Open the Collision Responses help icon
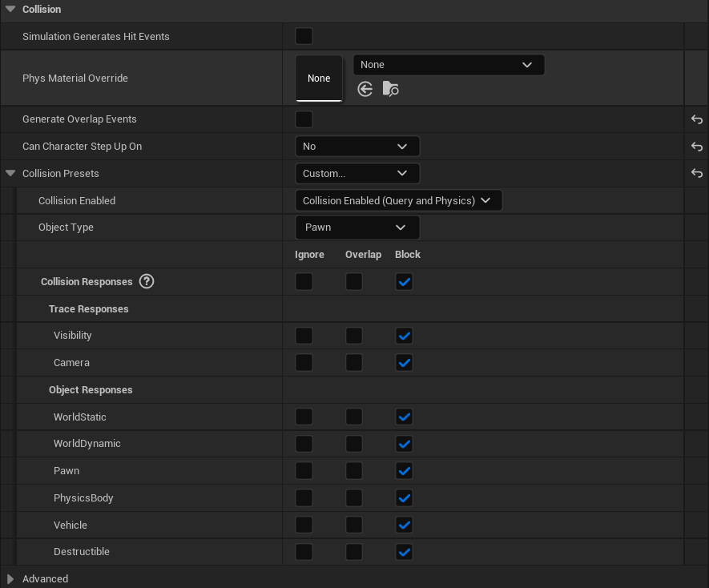Screen dimensions: 709x588 click(x=147, y=281)
